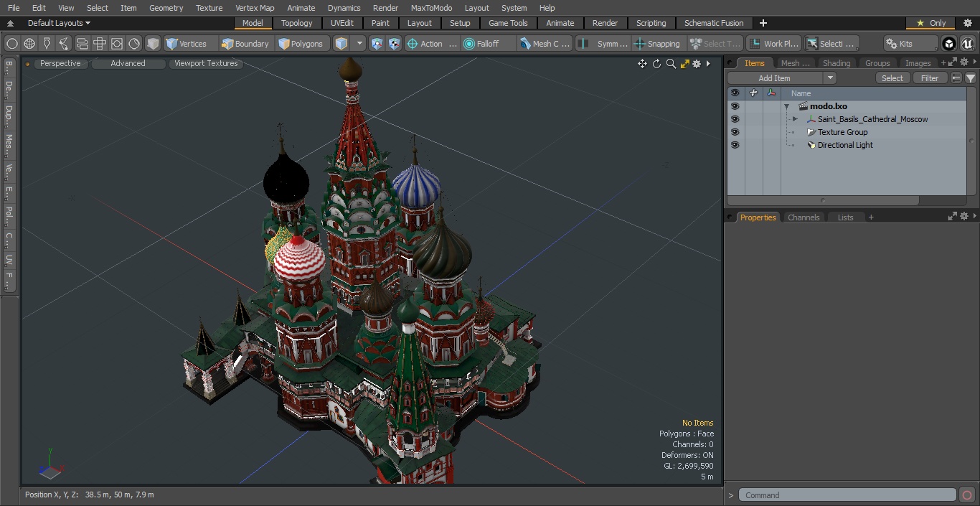Toggle visibility eye for Directional Light
This screenshot has height=506, width=980.
(x=735, y=145)
